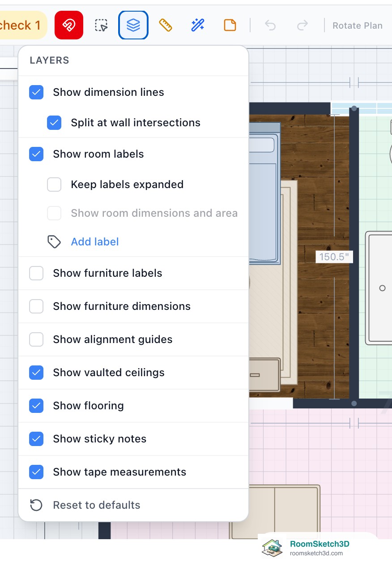Viewport: 392px width, 575px height.
Task: Open the magic wand auto tool
Action: tap(198, 25)
